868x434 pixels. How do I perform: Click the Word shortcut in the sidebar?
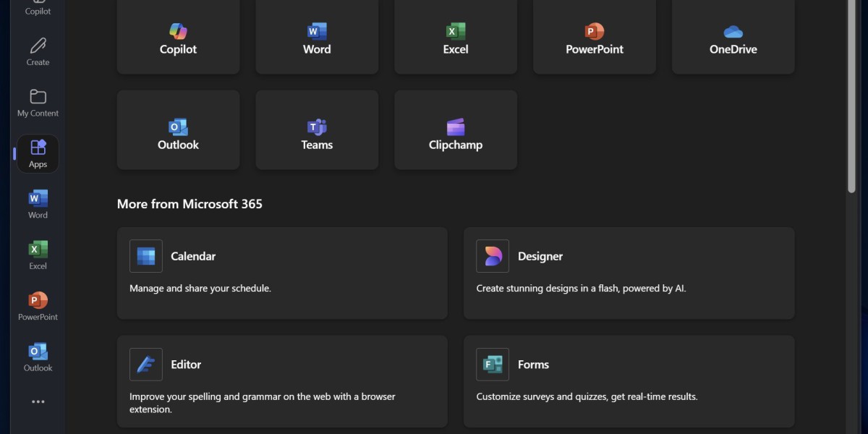[38, 204]
